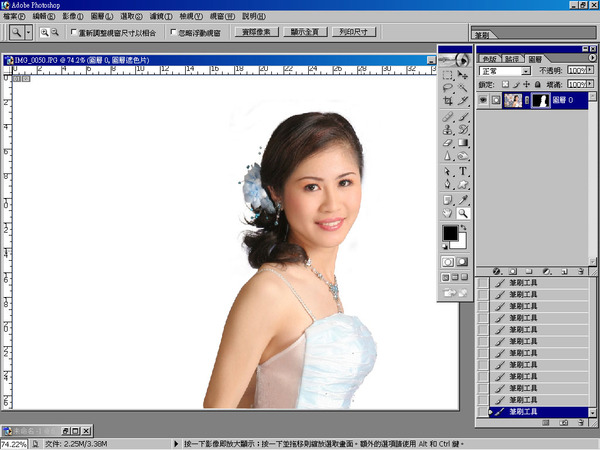
Task: Switch to Quick Mask mode
Action: 462,262
